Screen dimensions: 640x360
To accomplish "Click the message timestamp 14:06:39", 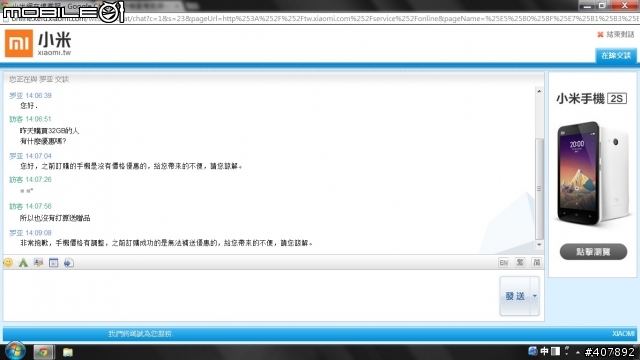I will tap(38, 96).
